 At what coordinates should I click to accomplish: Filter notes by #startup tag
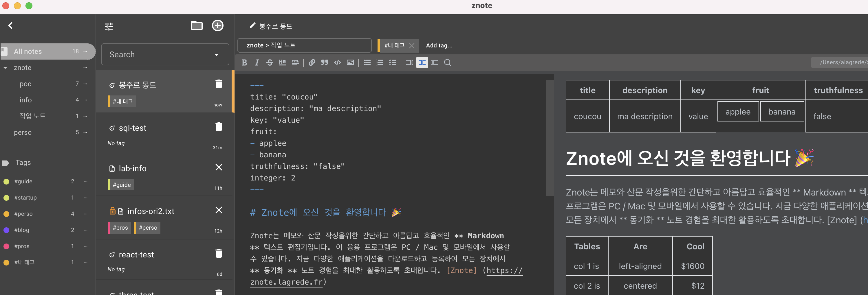(25, 197)
